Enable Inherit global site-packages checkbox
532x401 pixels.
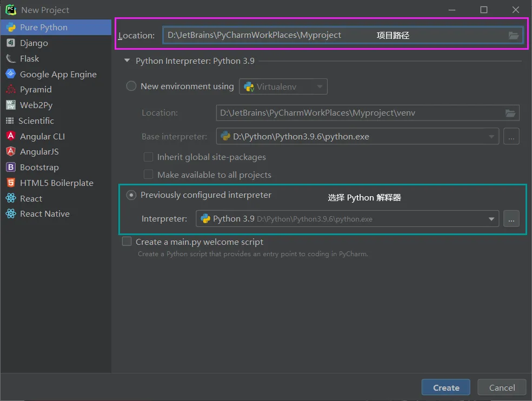[x=148, y=157]
